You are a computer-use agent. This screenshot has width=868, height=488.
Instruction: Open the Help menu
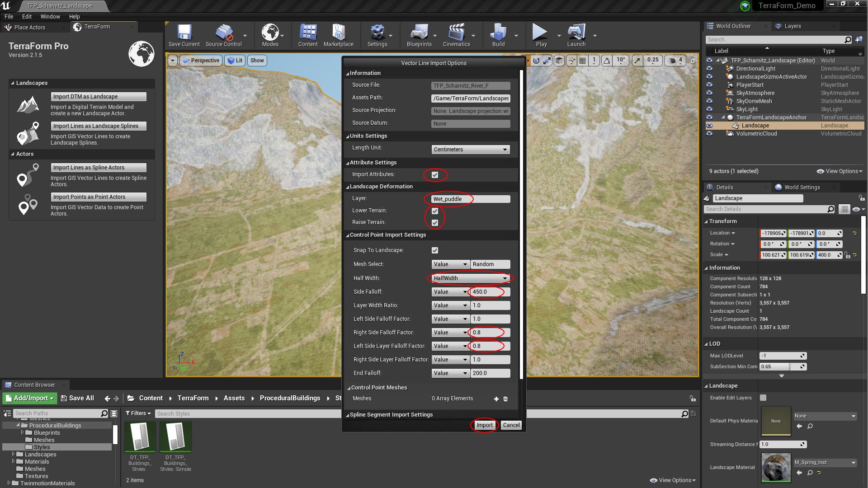pyautogui.click(x=74, y=16)
